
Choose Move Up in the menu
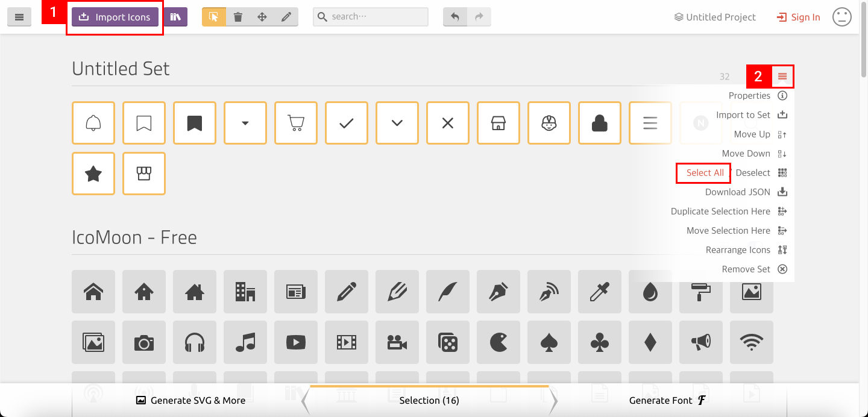[x=761, y=134]
